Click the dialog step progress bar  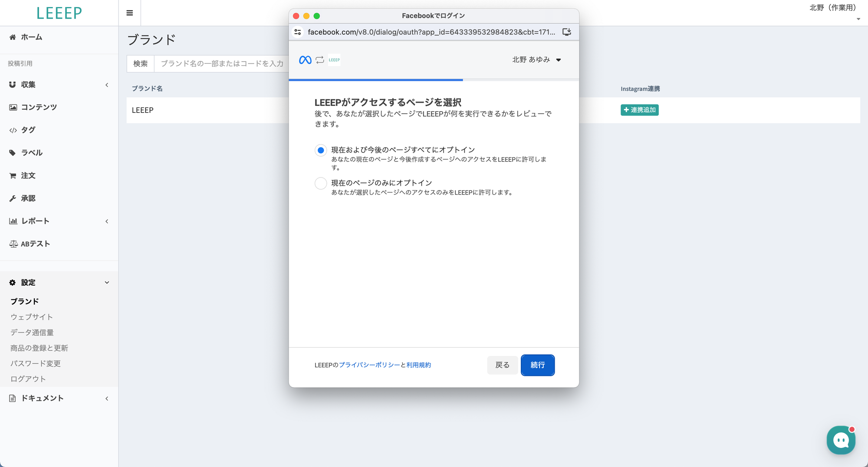pos(434,80)
